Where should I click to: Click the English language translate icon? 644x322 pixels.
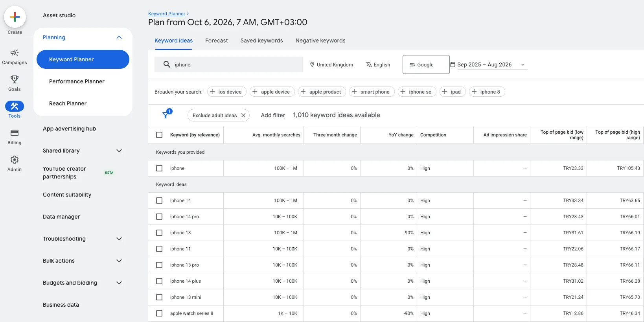point(369,64)
